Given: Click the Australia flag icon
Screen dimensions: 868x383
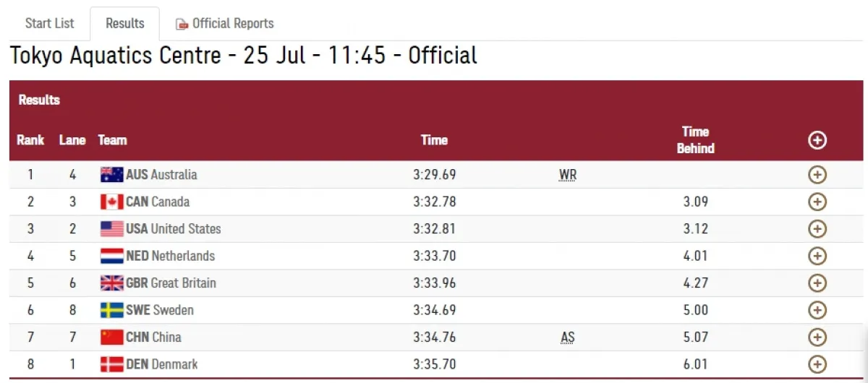Looking at the screenshot, I should point(111,175).
